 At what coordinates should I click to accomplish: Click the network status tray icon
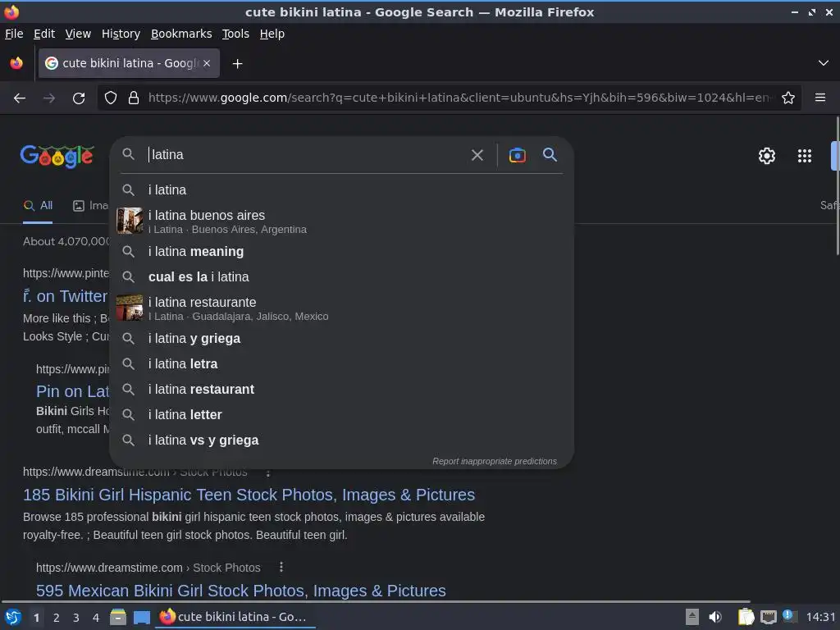click(768, 617)
